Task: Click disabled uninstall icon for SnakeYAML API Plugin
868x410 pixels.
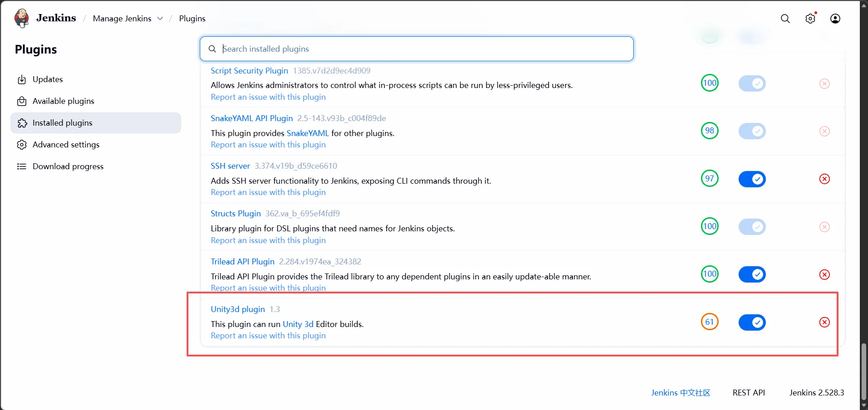Action: (824, 131)
